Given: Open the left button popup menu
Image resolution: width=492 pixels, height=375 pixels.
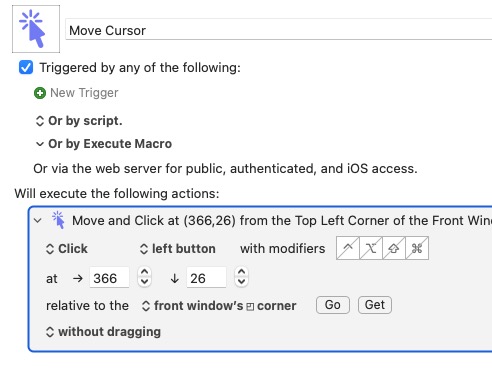Looking at the screenshot, I should 177,249.
